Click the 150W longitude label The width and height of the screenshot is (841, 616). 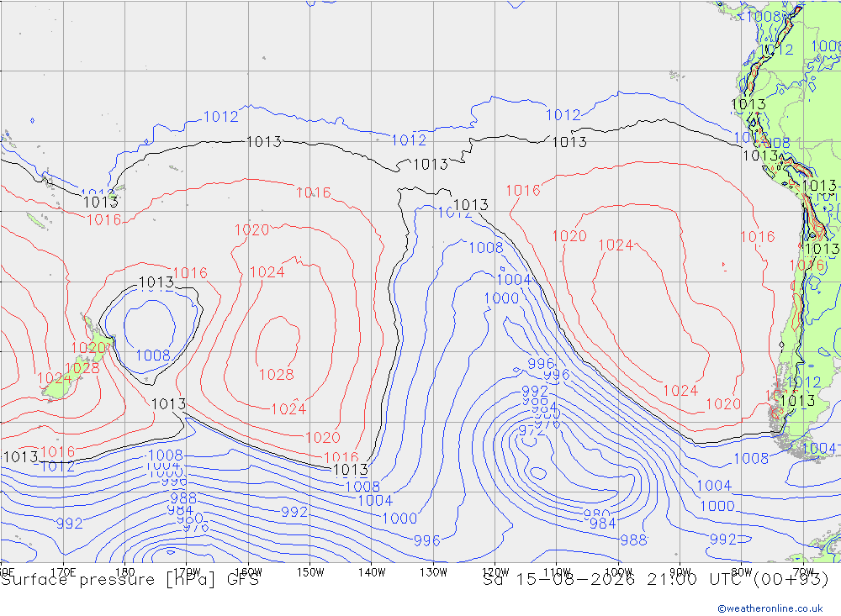(310, 572)
